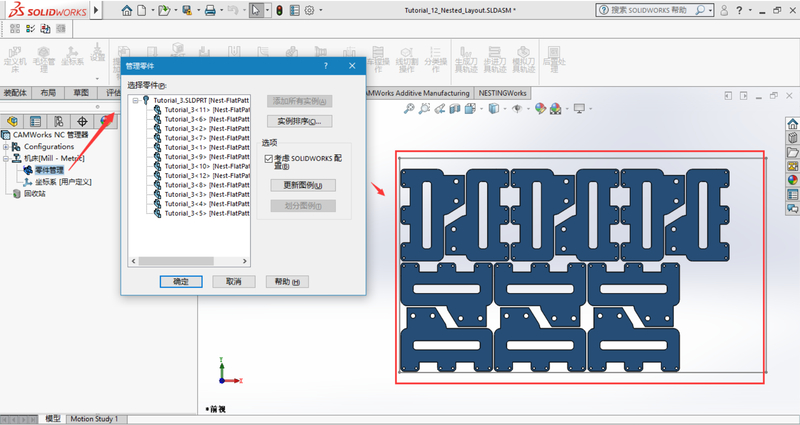The width and height of the screenshot is (800, 425).
Task: Click the traffic light Rebuild icon
Action: pos(279,11)
